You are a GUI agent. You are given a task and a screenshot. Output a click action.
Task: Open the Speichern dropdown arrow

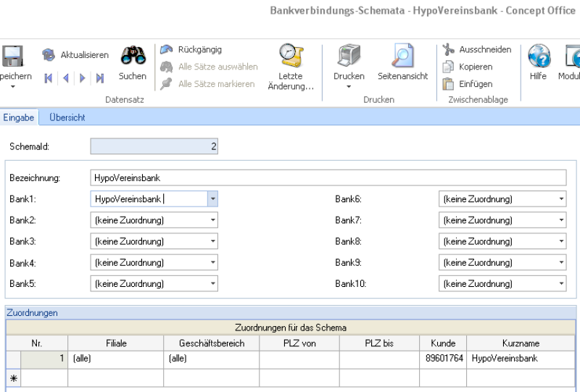[x=12, y=87]
